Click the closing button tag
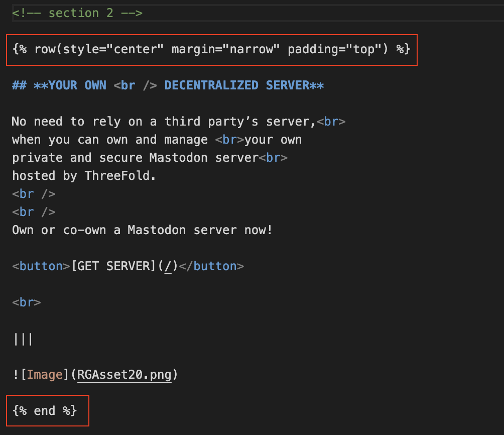 211,266
